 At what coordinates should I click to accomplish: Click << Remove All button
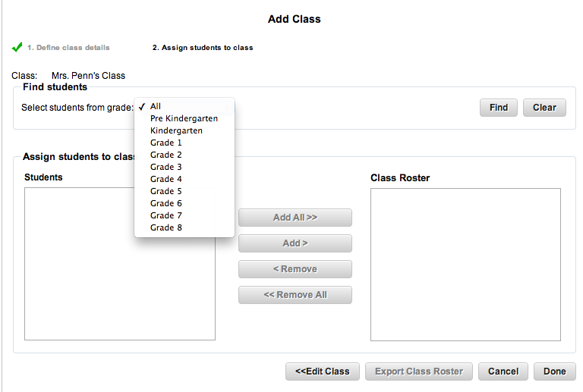(x=295, y=295)
